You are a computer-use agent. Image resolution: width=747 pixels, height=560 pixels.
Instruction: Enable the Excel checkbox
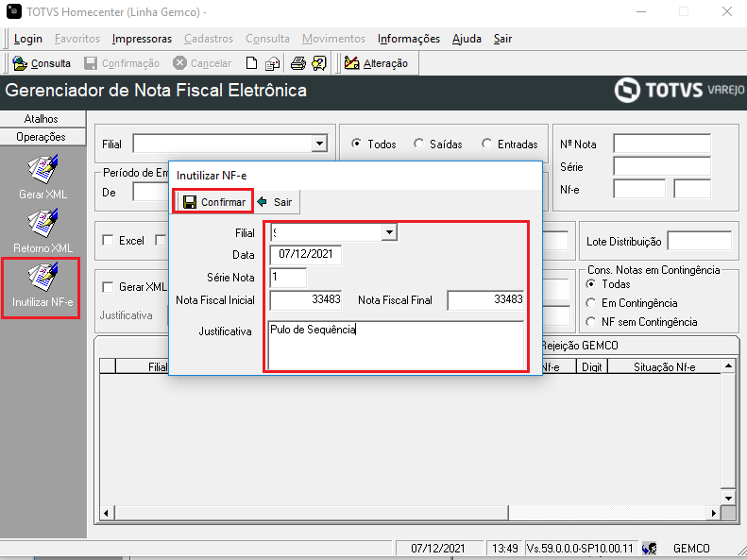tap(108, 241)
